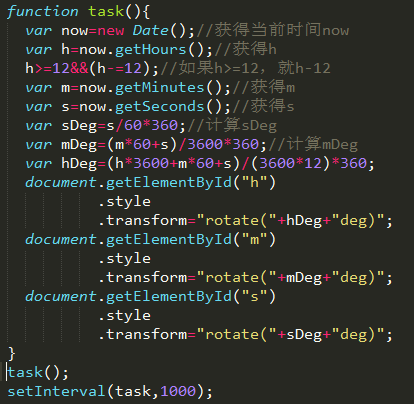Click the h>=12&&(h-=12) statement
The image size is (414, 404).
tap(92, 69)
